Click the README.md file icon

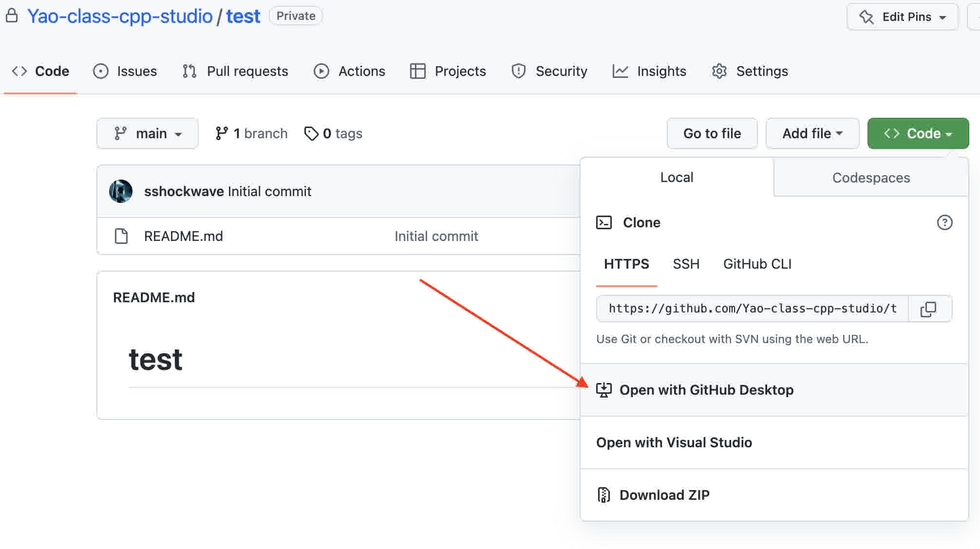pyautogui.click(x=121, y=236)
